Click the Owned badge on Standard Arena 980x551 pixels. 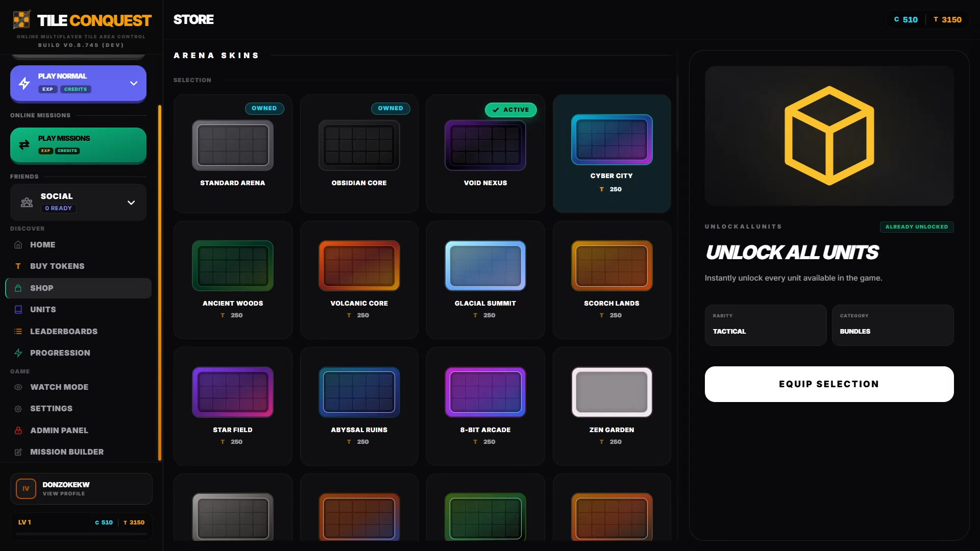pos(264,108)
